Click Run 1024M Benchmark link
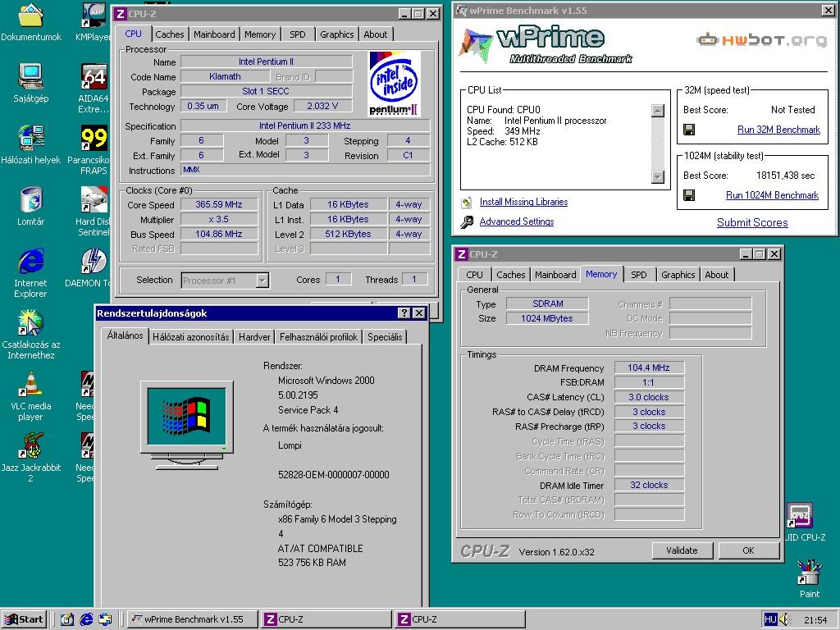 (772, 195)
